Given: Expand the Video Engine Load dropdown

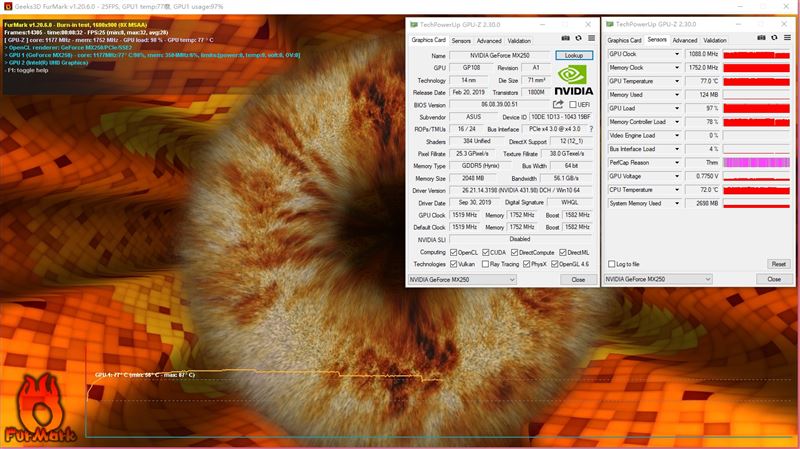Looking at the screenshot, I should 677,136.
